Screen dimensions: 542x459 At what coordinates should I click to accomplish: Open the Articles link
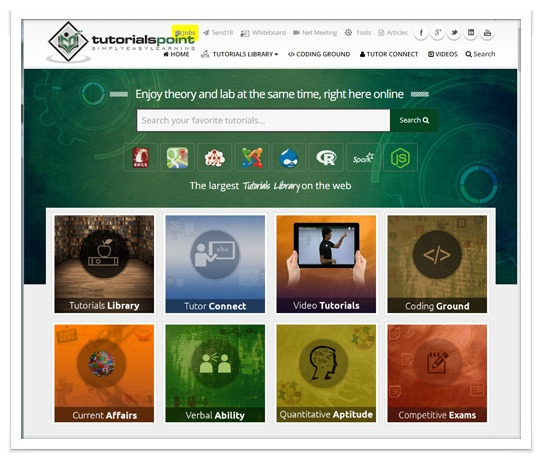click(393, 32)
